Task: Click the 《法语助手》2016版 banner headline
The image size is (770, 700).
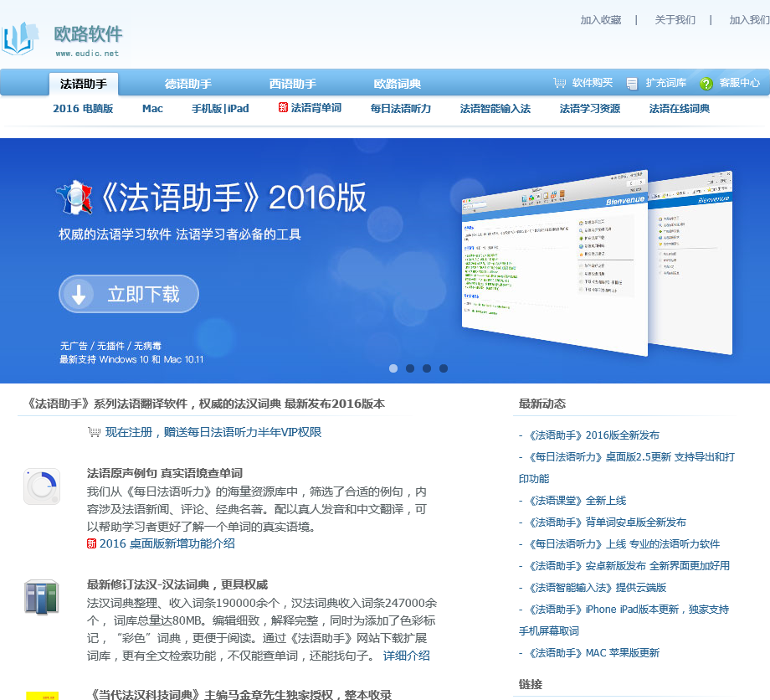Action: [x=234, y=198]
